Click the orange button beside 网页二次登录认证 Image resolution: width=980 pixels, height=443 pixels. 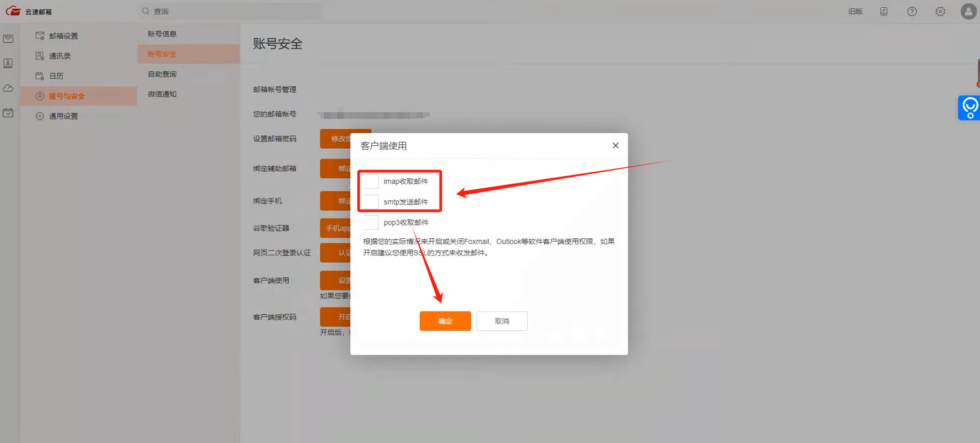(x=335, y=253)
